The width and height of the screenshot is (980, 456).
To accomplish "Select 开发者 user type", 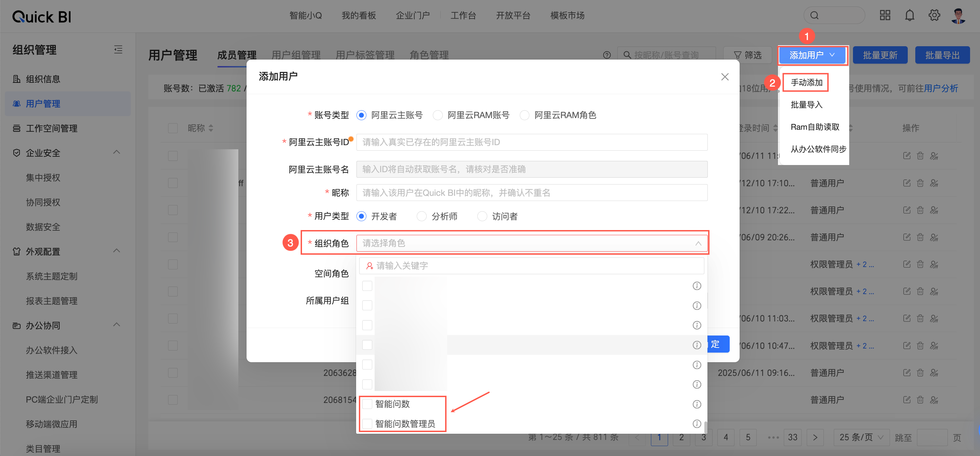I will (361, 216).
